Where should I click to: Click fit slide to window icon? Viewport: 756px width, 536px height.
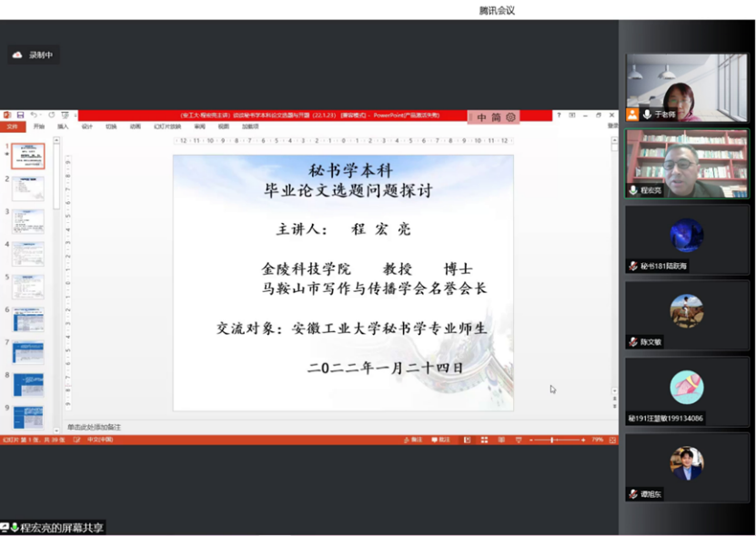coord(612,440)
